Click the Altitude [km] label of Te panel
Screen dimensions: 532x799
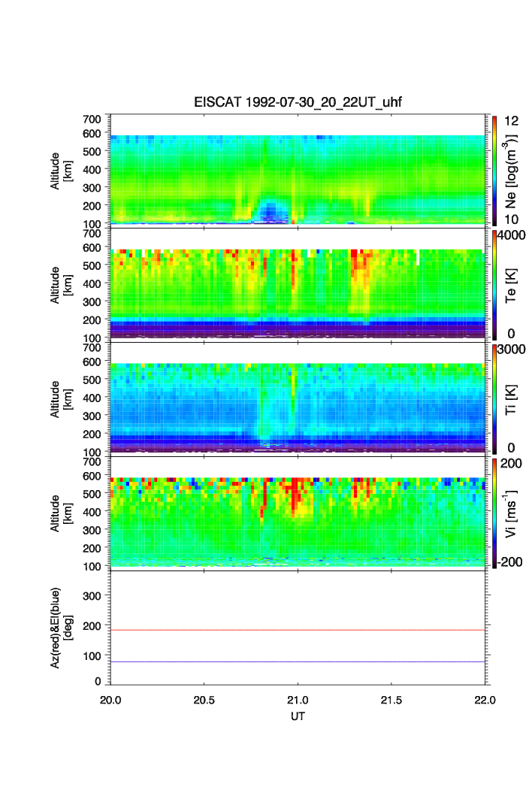pos(61,286)
